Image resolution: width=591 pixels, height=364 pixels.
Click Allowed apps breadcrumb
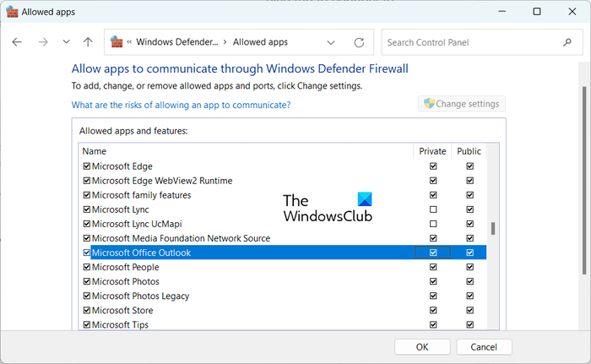pyautogui.click(x=260, y=42)
